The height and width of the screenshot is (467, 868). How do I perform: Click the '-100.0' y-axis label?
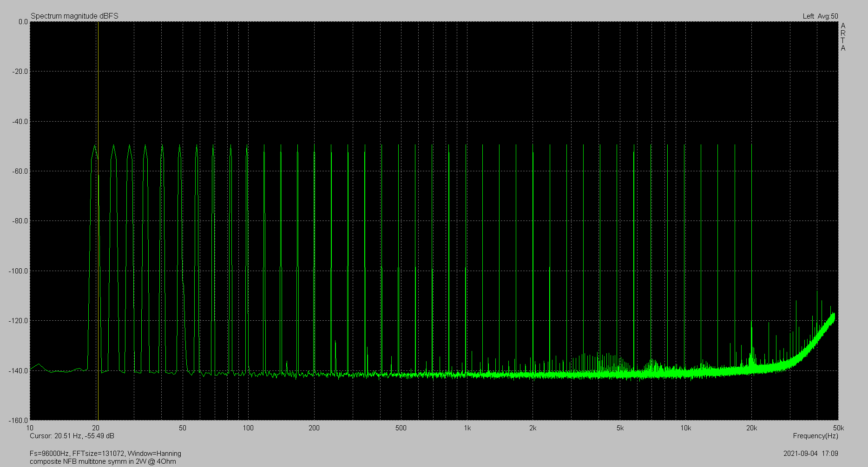(x=19, y=271)
